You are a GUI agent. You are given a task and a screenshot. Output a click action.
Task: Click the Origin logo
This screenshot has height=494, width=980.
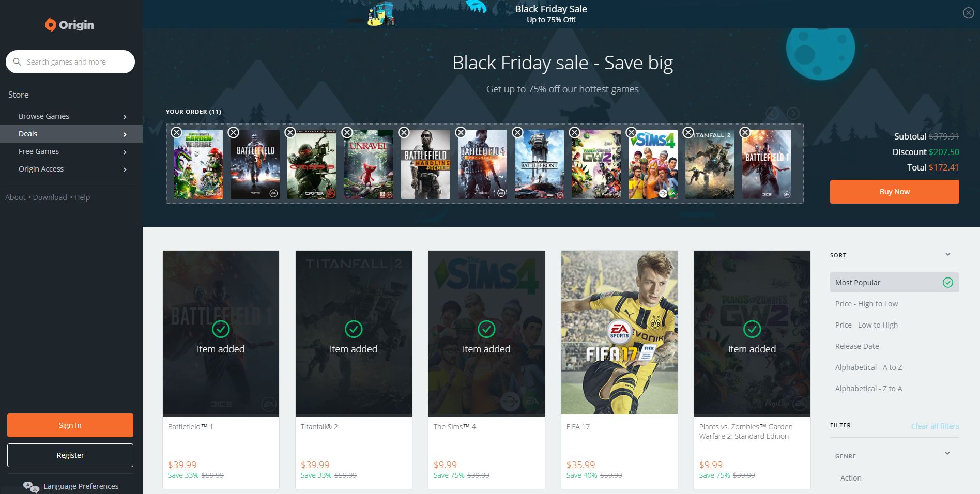pos(70,25)
